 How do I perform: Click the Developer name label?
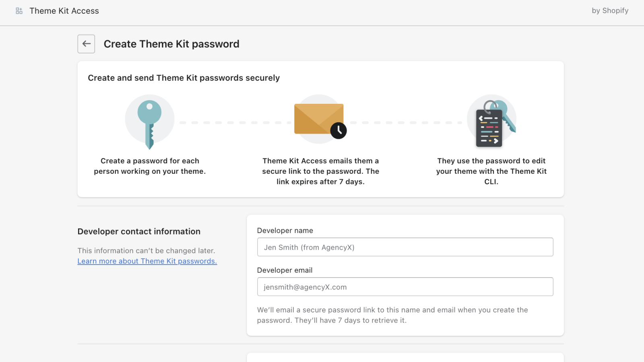click(285, 230)
